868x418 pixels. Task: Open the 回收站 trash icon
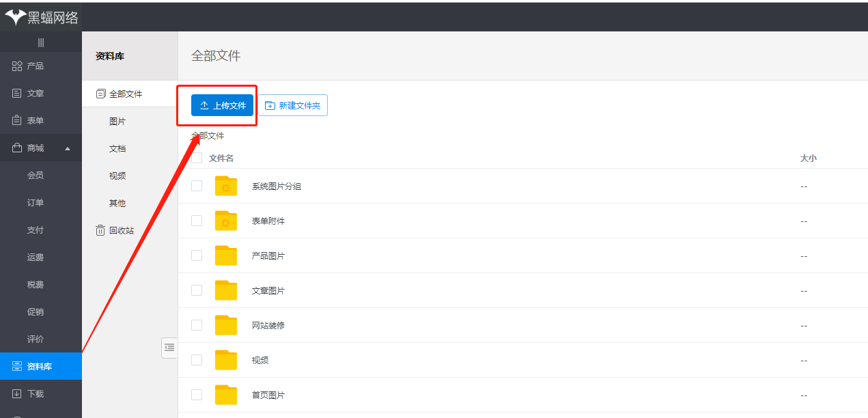pyautogui.click(x=100, y=231)
